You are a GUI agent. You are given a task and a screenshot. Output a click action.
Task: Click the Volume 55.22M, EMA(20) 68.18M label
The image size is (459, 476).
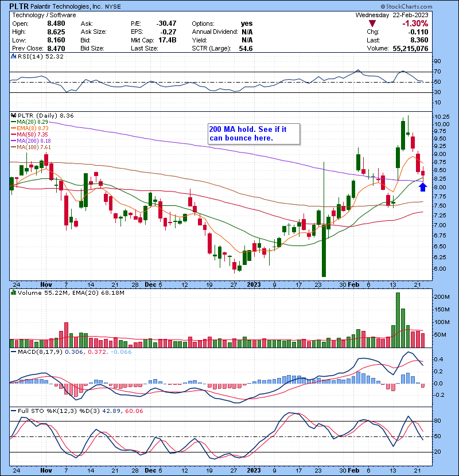(x=71, y=292)
